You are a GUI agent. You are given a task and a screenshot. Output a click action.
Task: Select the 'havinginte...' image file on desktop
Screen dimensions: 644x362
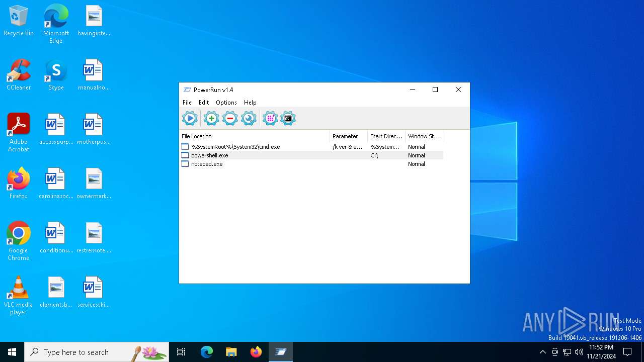(94, 21)
